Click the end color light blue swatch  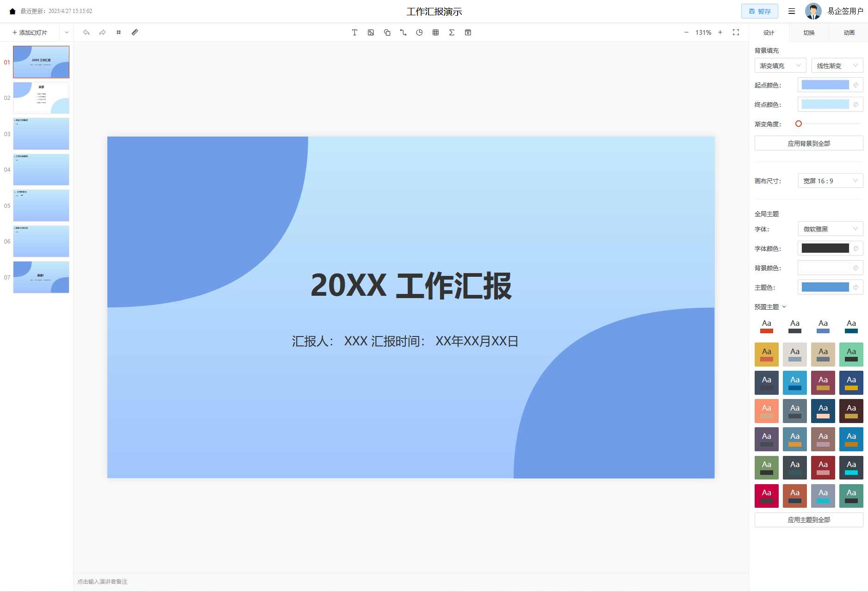pos(825,105)
